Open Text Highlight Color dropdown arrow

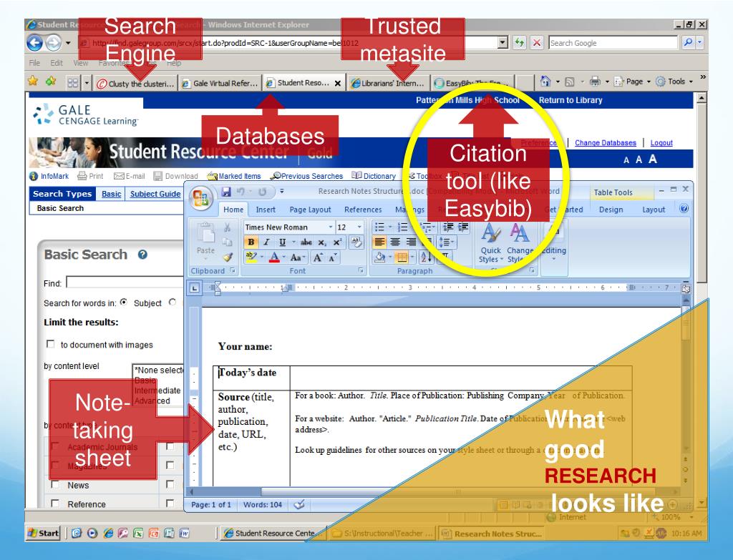(262, 257)
